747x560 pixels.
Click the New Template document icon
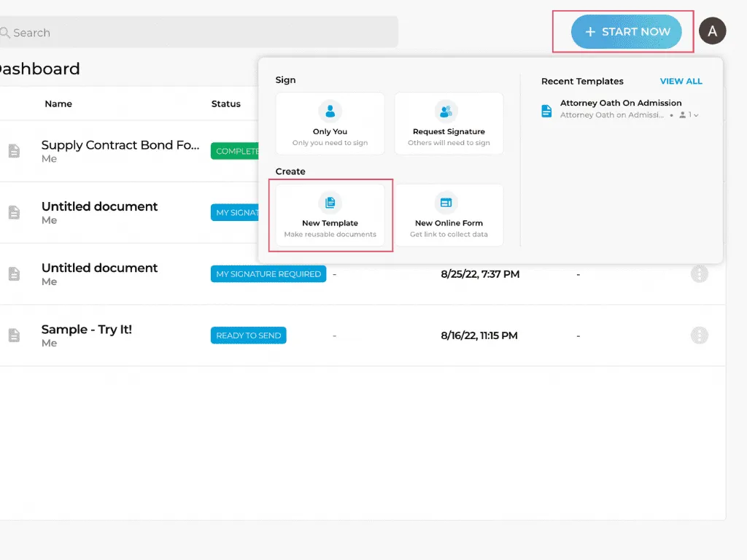point(330,203)
